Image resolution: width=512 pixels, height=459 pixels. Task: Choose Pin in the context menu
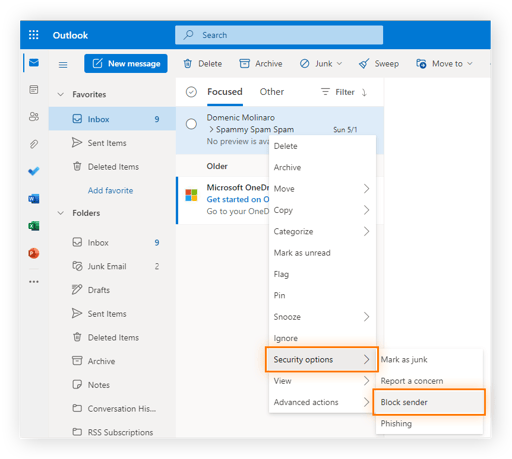(x=322, y=295)
